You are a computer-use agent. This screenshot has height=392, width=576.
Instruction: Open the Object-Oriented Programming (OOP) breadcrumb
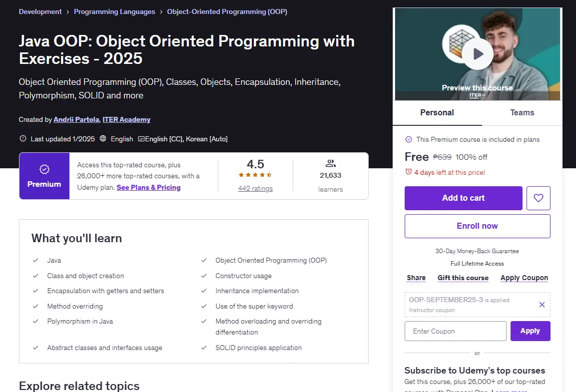pos(227,12)
